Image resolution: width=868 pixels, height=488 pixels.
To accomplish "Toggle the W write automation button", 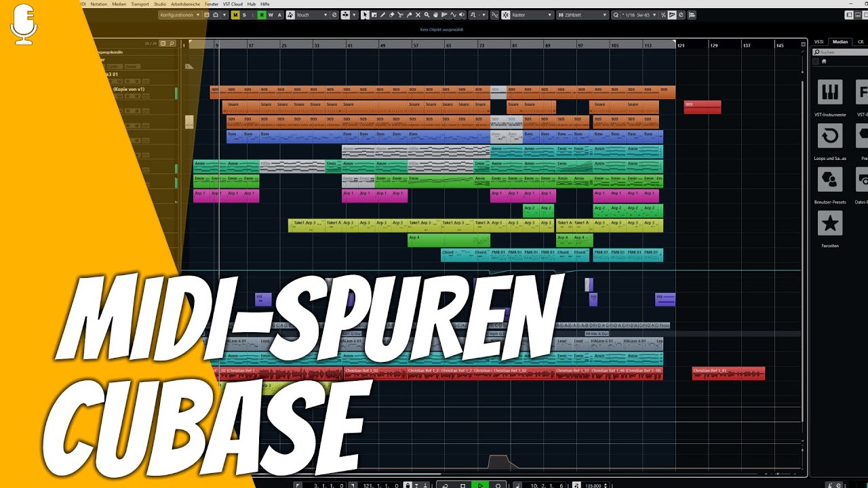I will (271, 15).
